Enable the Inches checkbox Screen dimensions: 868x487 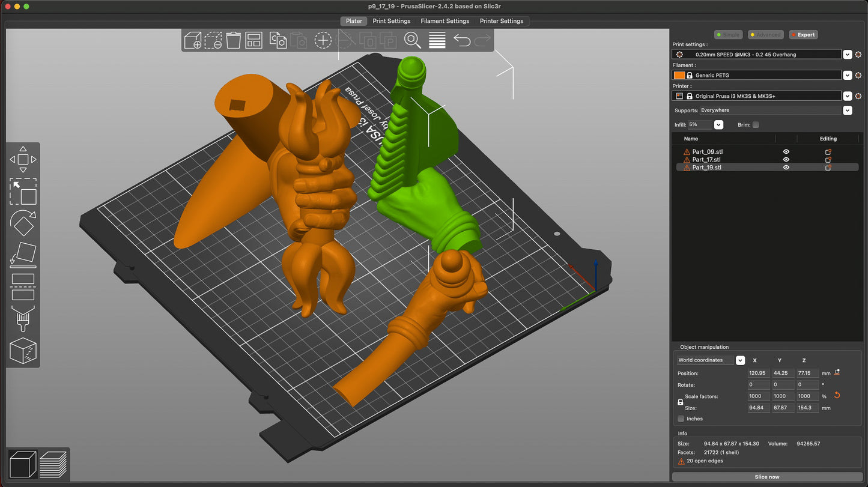(681, 419)
